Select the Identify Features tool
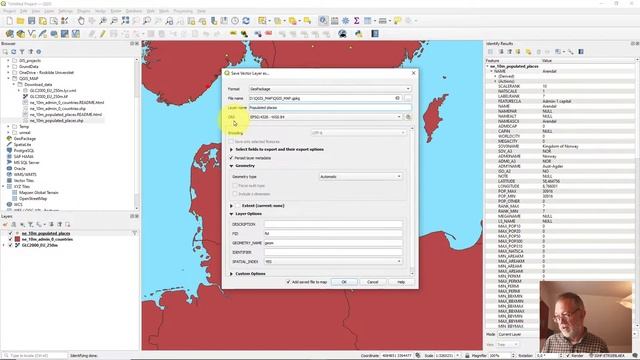This screenshot has width=640, height=360. 323,21
